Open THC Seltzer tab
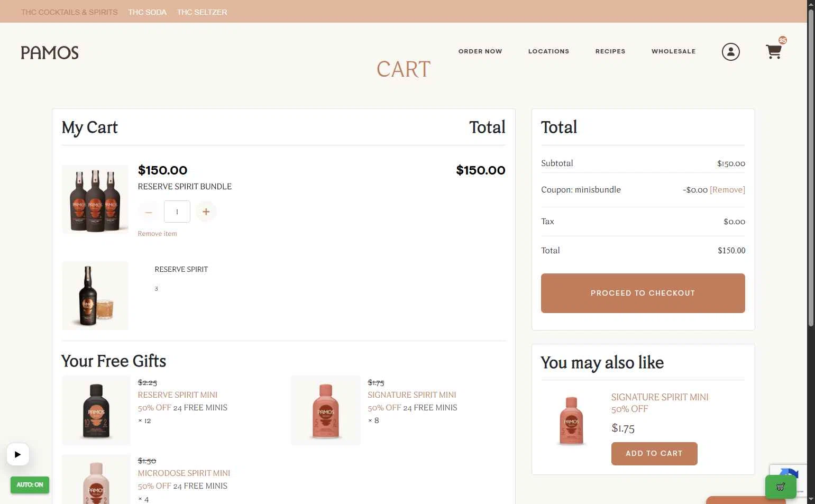 tap(202, 12)
